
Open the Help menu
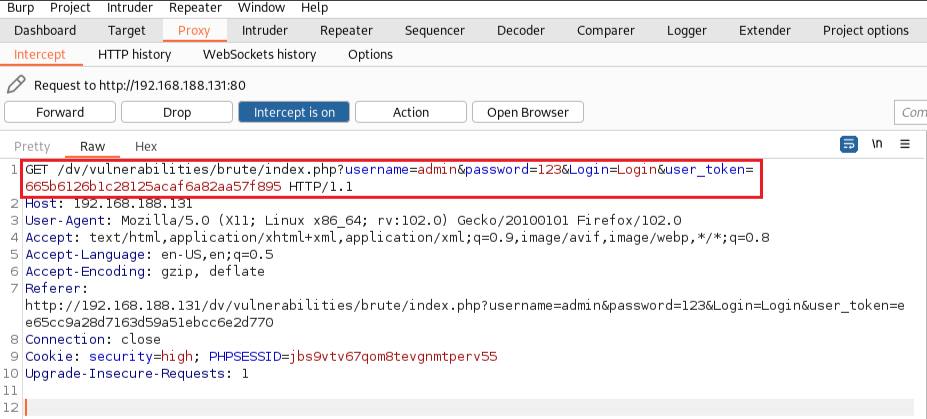[315, 8]
